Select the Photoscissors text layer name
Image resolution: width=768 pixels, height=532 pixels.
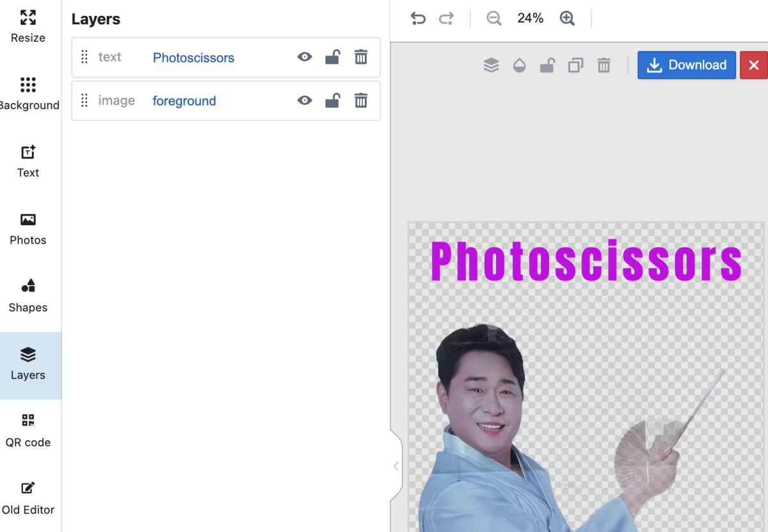193,58
